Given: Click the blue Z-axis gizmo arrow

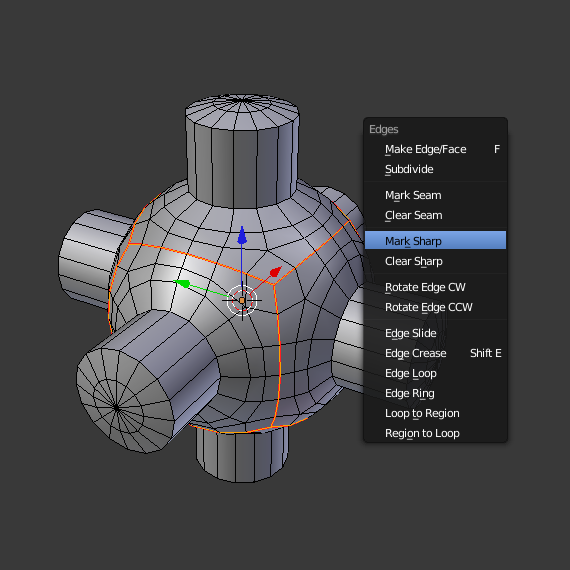Looking at the screenshot, I should [242, 236].
